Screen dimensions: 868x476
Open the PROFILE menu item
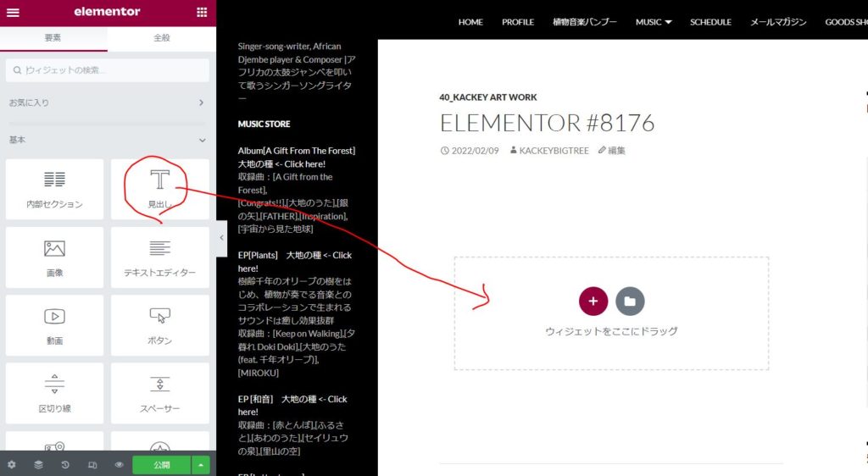(x=518, y=22)
